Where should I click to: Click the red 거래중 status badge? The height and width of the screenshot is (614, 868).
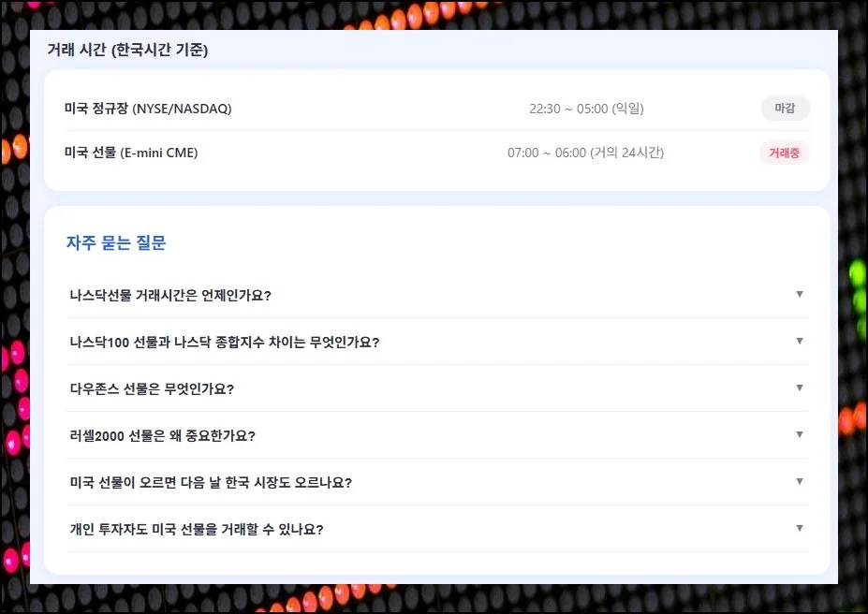point(785,153)
